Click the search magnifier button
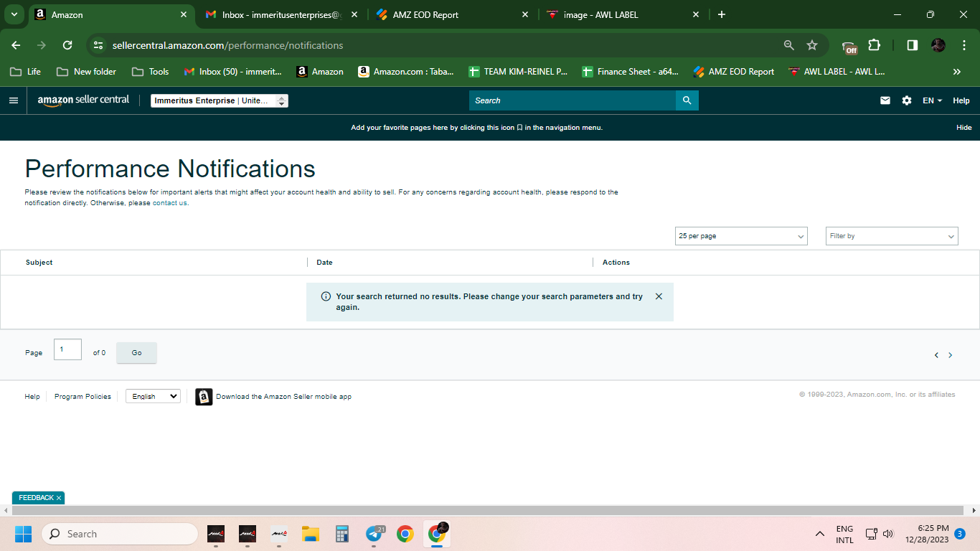Screen dimensions: 980x551 pos(687,100)
